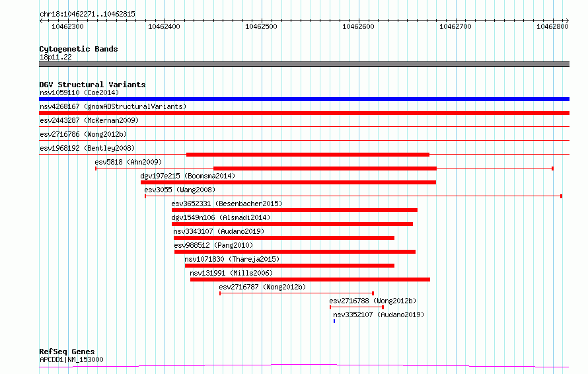The height and width of the screenshot is (374, 588).
Task: Click the 10462400 ruler coordinate
Action: (164, 26)
